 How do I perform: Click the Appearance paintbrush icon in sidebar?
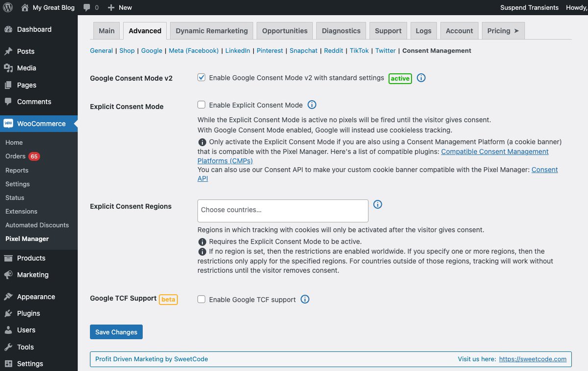click(x=8, y=297)
